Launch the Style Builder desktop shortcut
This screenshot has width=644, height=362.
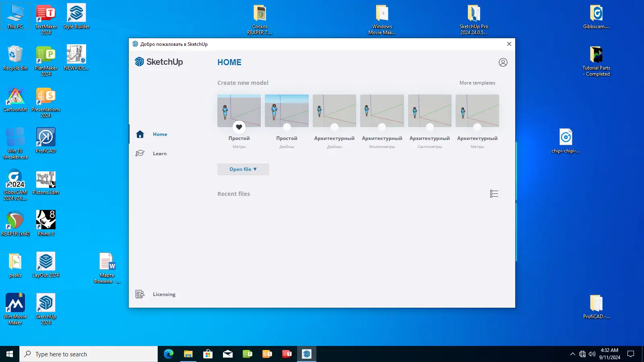pos(76,16)
